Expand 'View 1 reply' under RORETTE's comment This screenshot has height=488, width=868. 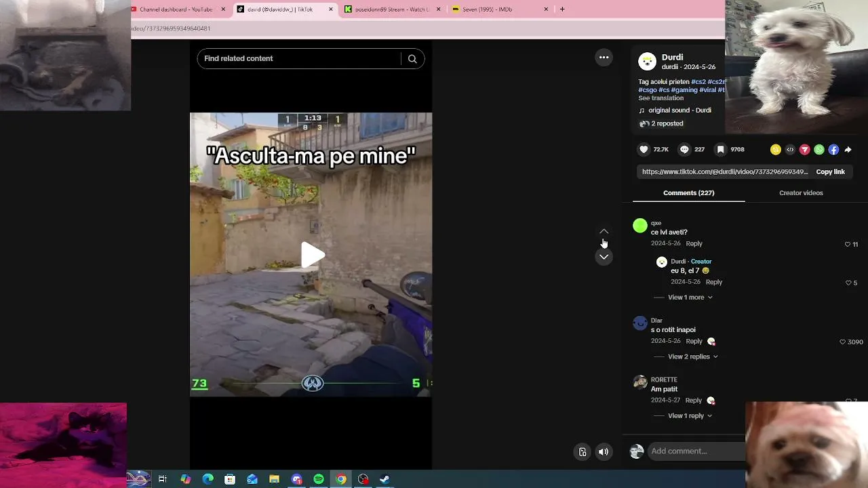pyautogui.click(x=690, y=416)
